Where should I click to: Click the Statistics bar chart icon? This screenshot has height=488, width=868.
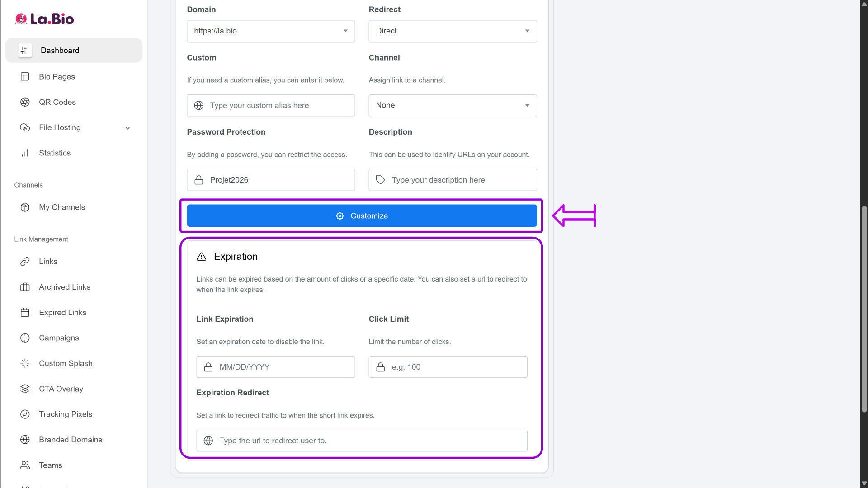pyautogui.click(x=25, y=153)
